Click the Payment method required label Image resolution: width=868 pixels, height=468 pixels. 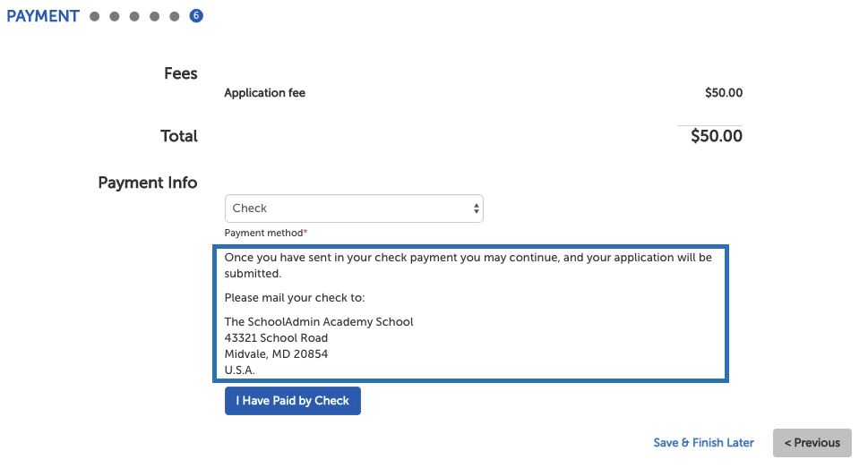click(x=266, y=233)
